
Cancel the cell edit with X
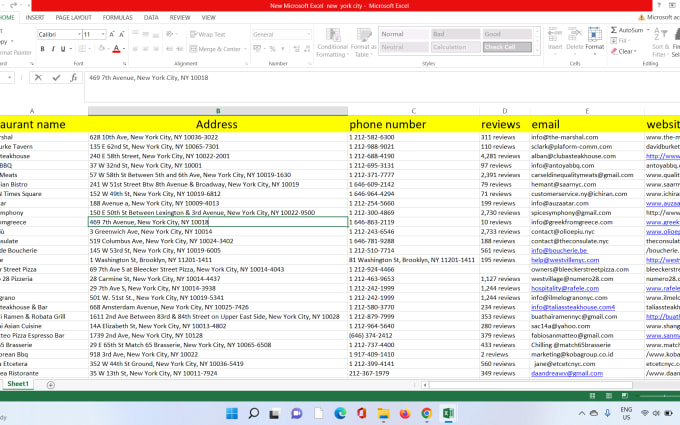click(x=38, y=78)
